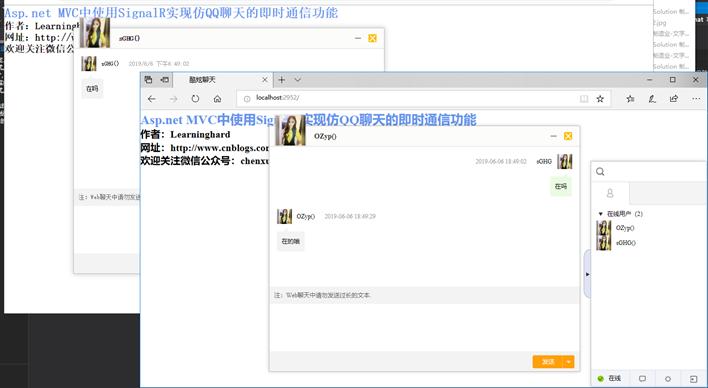This screenshot has height=388, width=708.
Task: Open reading view icon in address bar
Action: click(x=584, y=98)
